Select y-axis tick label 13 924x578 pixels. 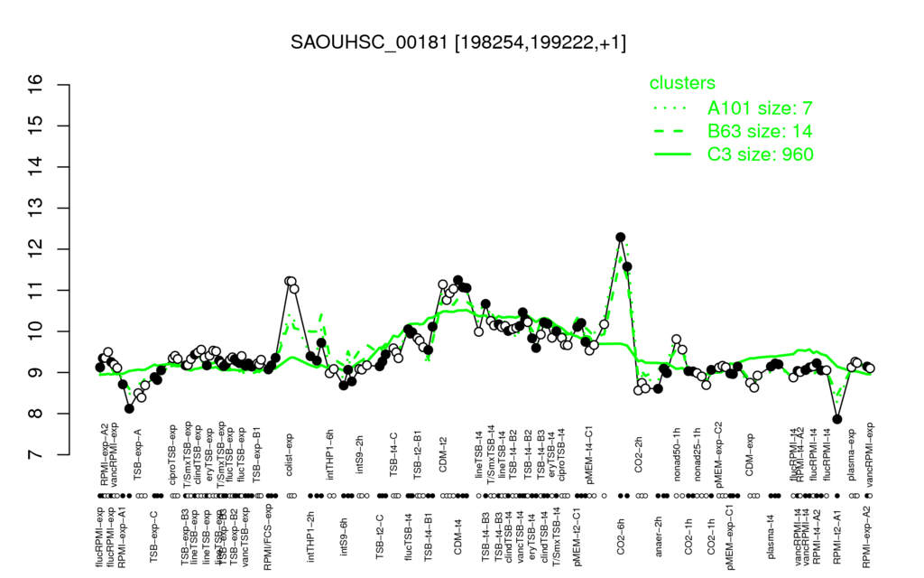coord(36,208)
